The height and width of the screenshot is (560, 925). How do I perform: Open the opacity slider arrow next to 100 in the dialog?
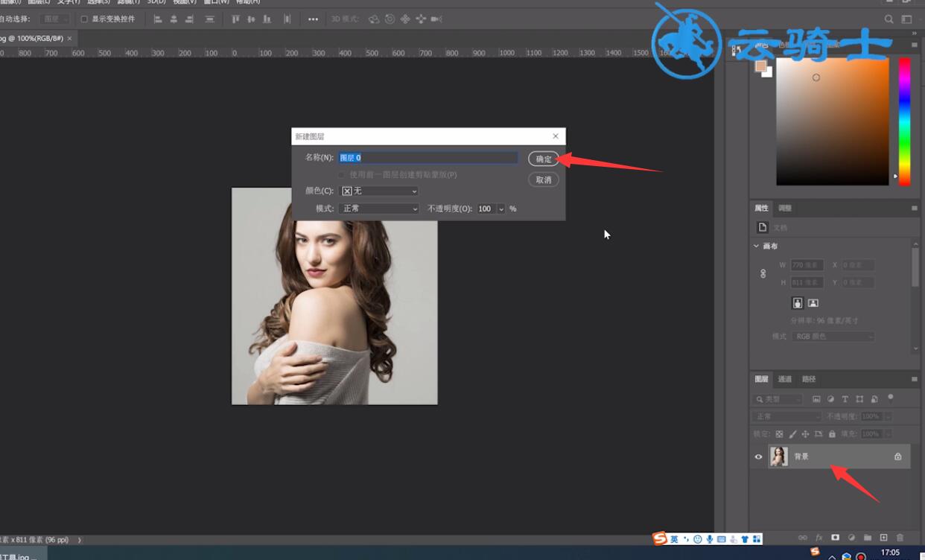click(501, 209)
